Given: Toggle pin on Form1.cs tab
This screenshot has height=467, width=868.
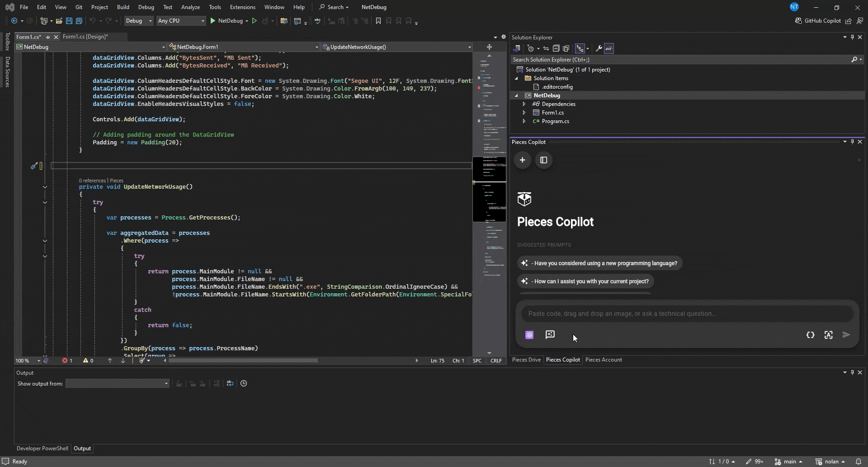Looking at the screenshot, I should pyautogui.click(x=47, y=37).
